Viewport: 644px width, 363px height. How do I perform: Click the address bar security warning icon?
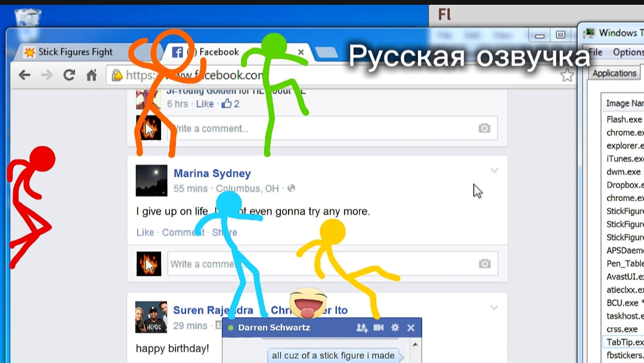pyautogui.click(x=117, y=75)
